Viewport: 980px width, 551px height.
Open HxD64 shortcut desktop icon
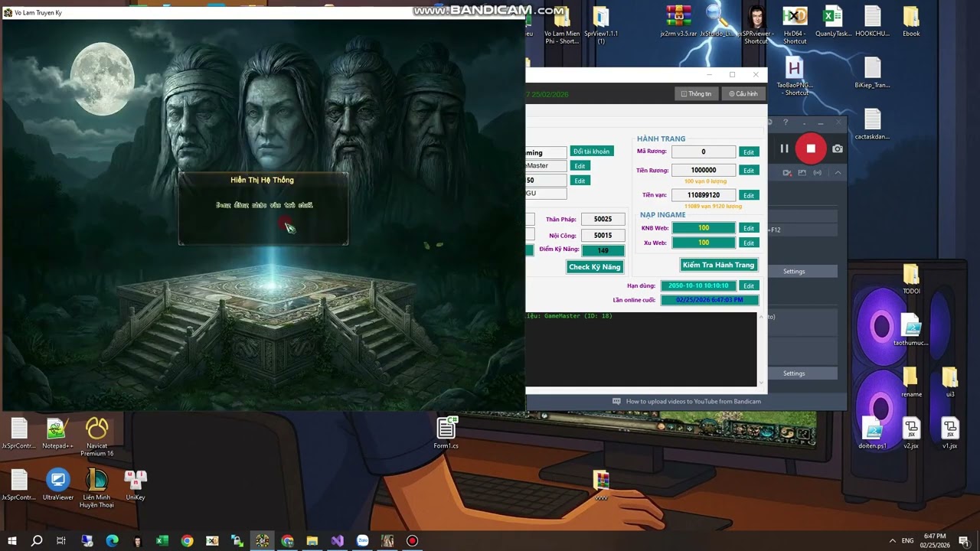click(795, 25)
